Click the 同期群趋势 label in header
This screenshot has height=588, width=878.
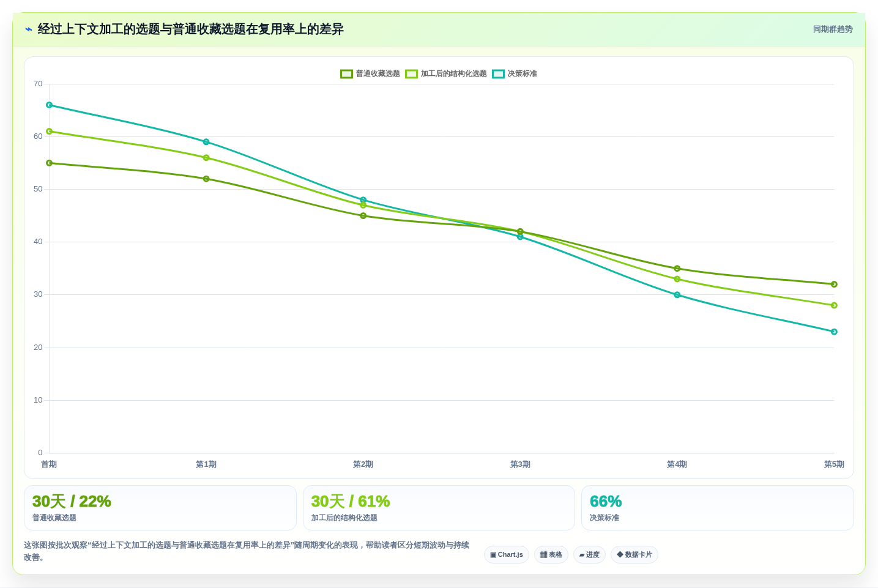[833, 29]
